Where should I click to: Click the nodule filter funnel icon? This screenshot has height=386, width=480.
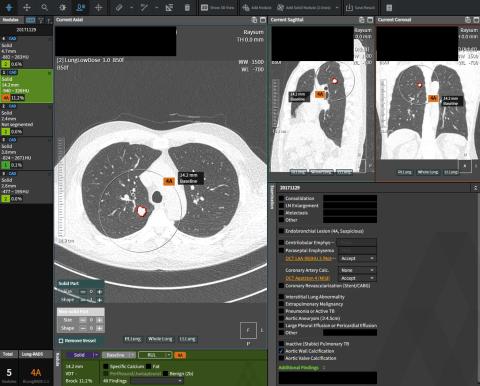tap(41, 20)
